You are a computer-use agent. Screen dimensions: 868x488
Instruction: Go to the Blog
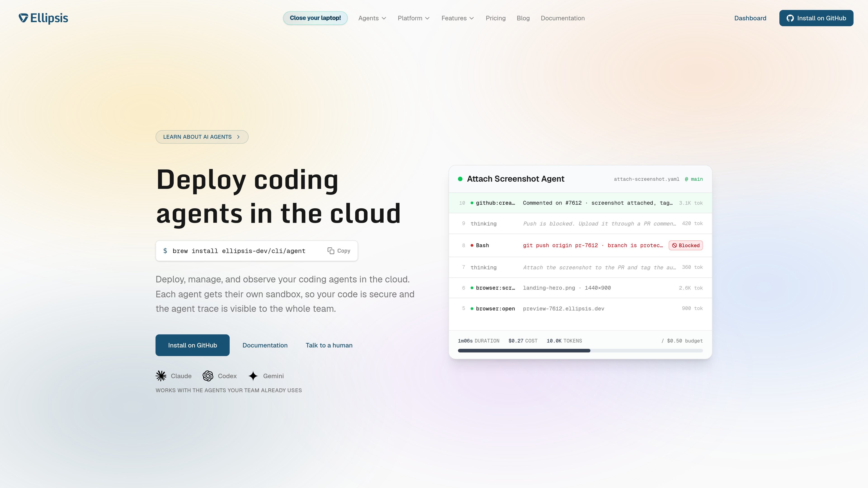(523, 18)
